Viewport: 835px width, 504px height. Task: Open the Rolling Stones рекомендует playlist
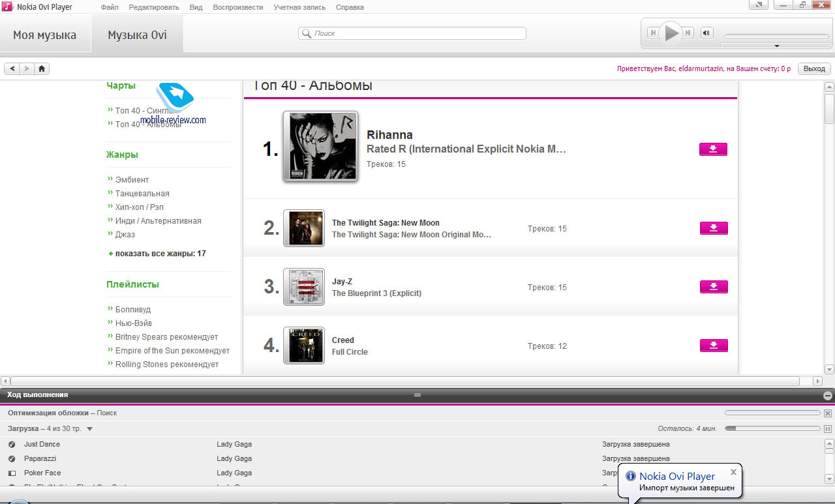167,364
